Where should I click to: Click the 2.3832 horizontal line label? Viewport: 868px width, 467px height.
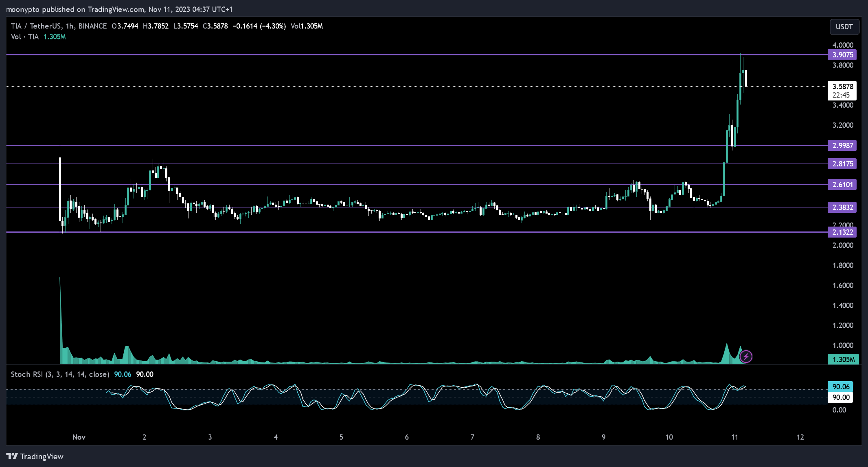[x=842, y=207]
